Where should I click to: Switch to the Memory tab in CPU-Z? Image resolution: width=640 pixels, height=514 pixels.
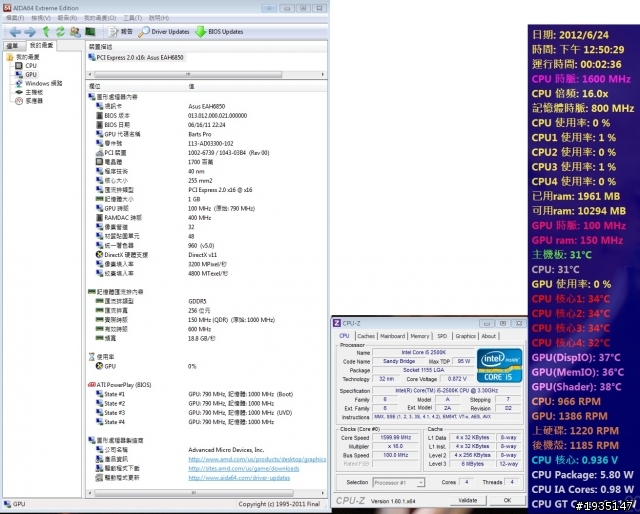click(x=420, y=336)
